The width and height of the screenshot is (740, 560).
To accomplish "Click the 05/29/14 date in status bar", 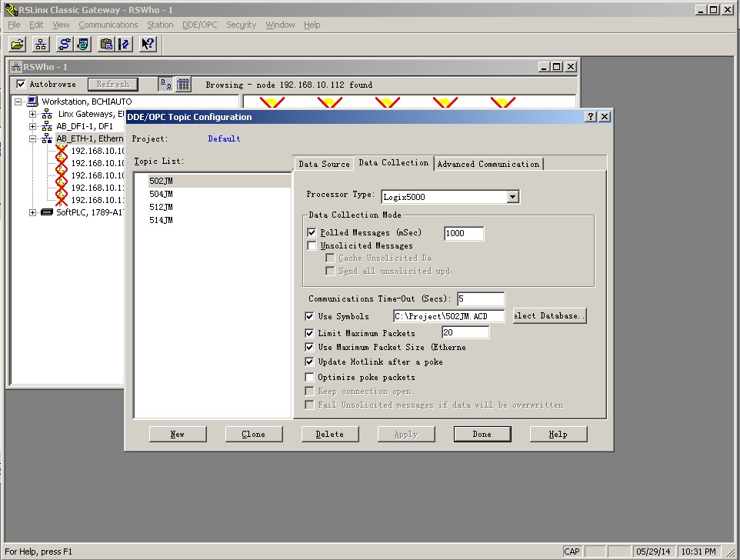I will (653, 552).
